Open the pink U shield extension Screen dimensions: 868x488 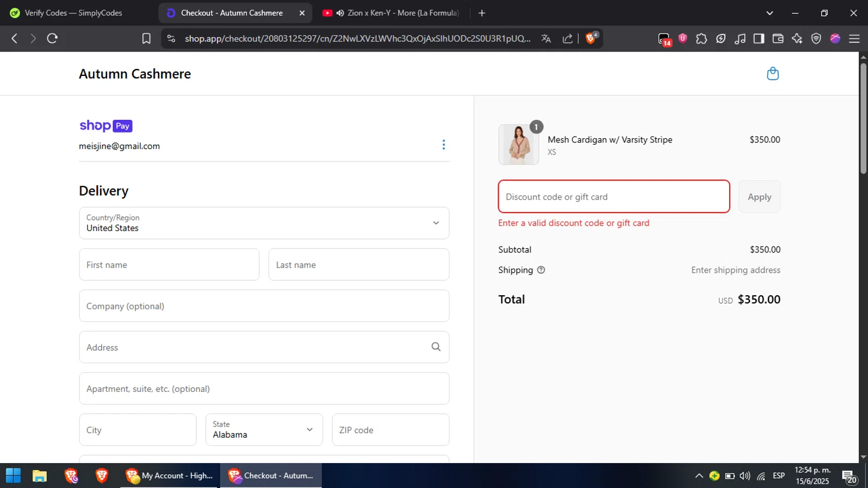pyautogui.click(x=683, y=38)
